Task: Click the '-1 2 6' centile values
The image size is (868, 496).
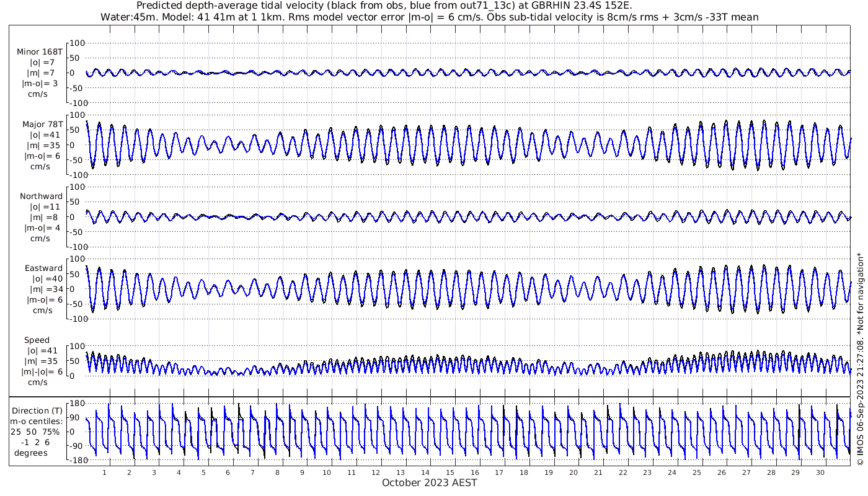Action: 37,442
